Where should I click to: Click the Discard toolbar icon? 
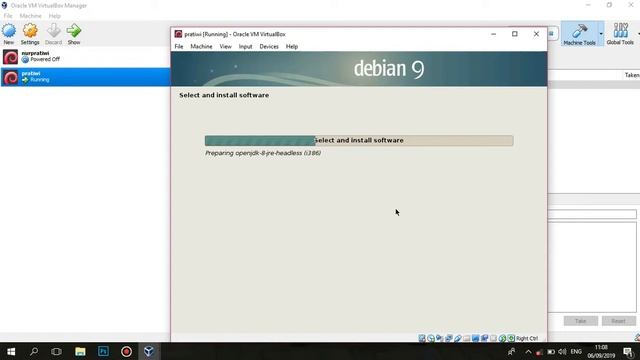[53, 34]
